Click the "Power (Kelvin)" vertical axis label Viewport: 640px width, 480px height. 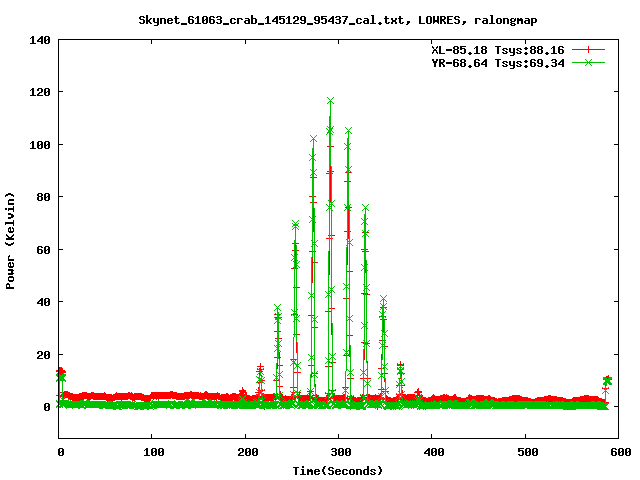pos(11,240)
